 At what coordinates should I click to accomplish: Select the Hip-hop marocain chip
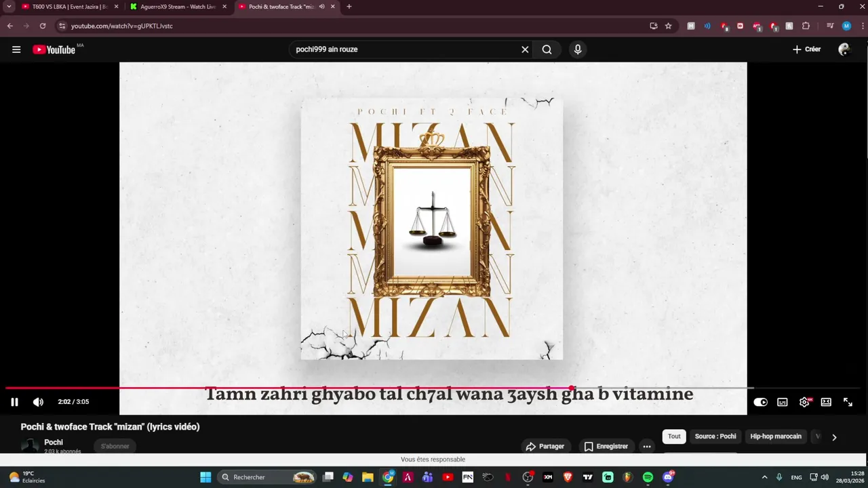click(776, 436)
